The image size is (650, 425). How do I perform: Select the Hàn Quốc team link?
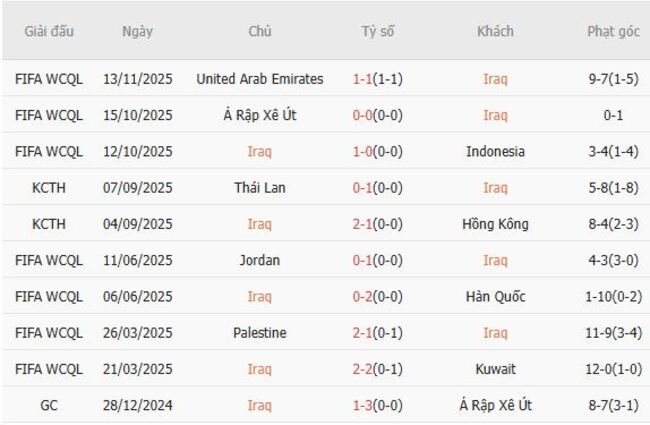tap(495, 297)
